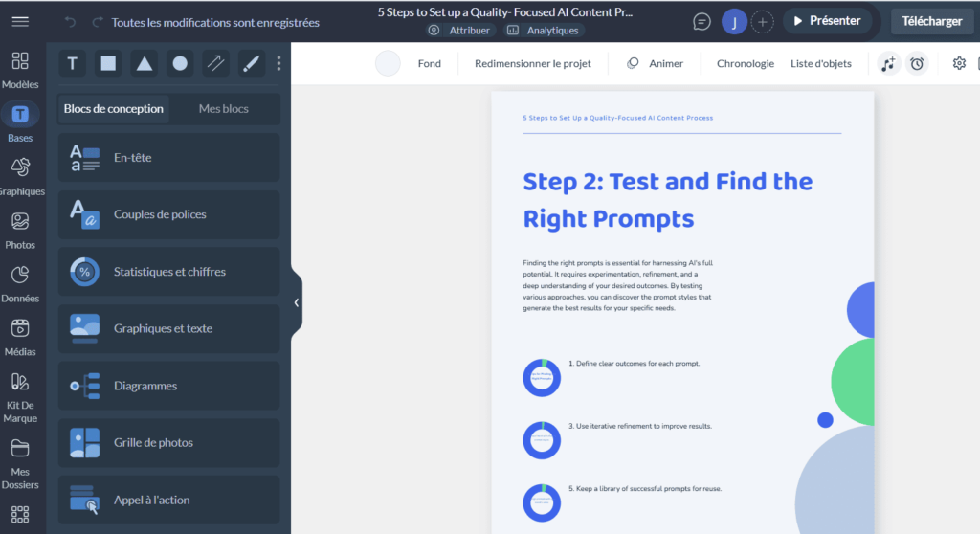Open the Kit De Marque panel
The width and height of the screenshot is (980, 534).
pyautogui.click(x=20, y=398)
